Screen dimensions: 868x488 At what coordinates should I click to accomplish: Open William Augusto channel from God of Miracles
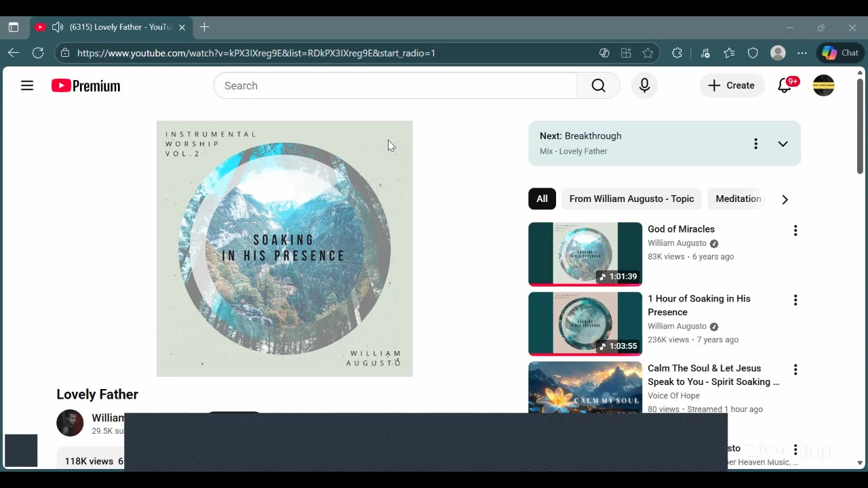point(677,243)
